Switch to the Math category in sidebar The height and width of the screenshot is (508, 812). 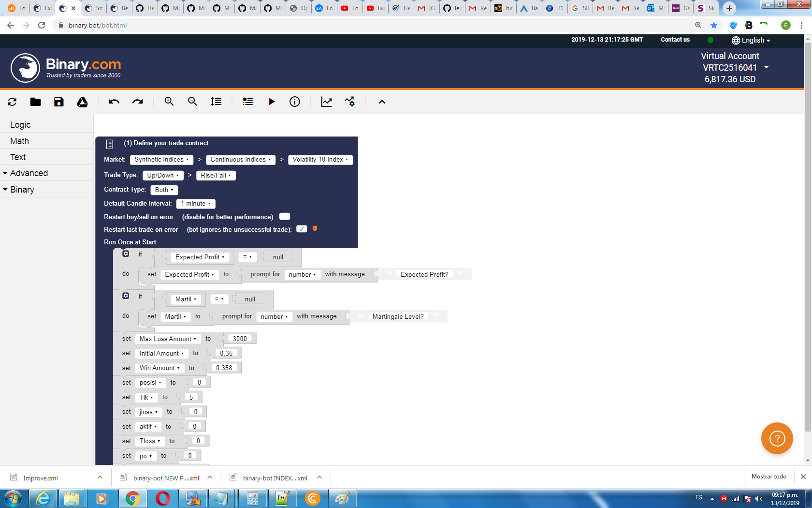(19, 141)
